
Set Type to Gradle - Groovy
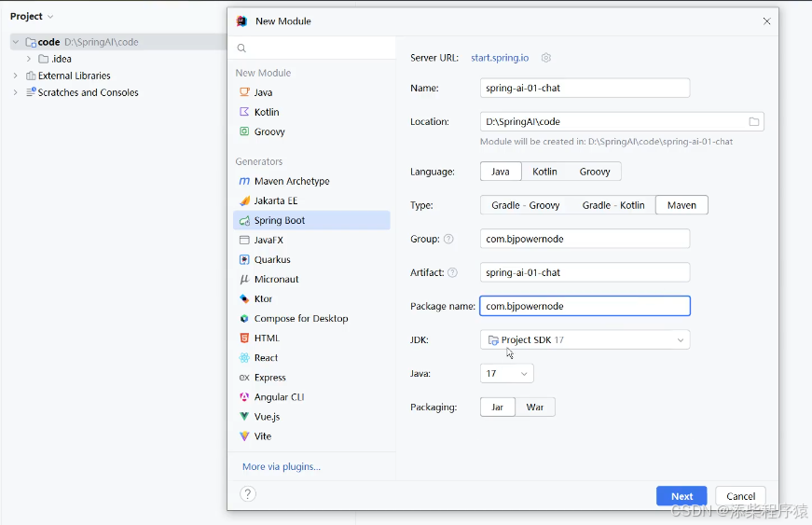525,205
